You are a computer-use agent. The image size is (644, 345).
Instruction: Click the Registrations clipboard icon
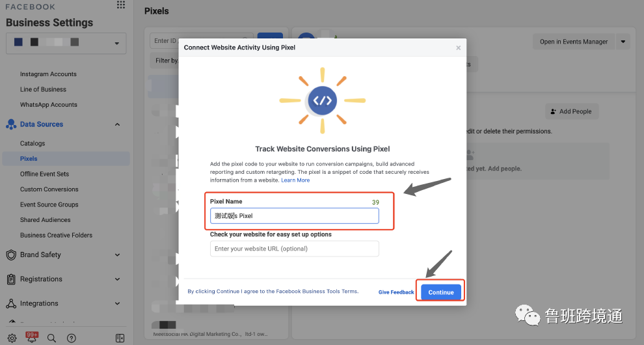[x=11, y=279]
